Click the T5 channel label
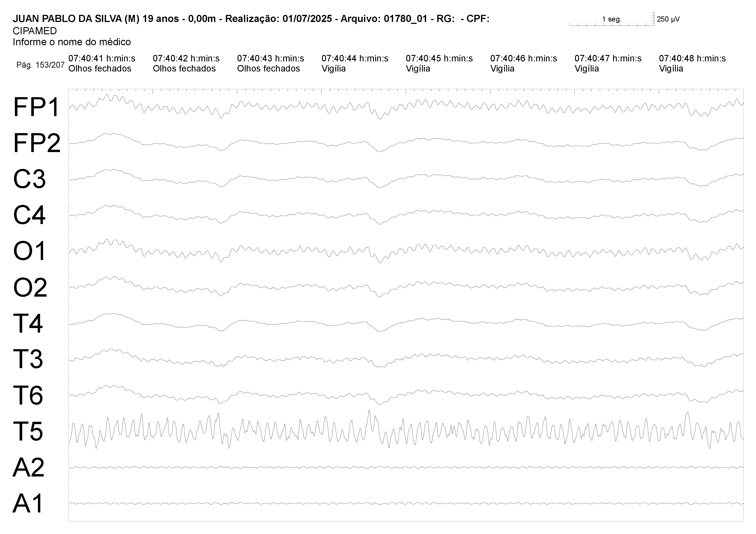Viewport: 756px width, 534px height. (28, 431)
